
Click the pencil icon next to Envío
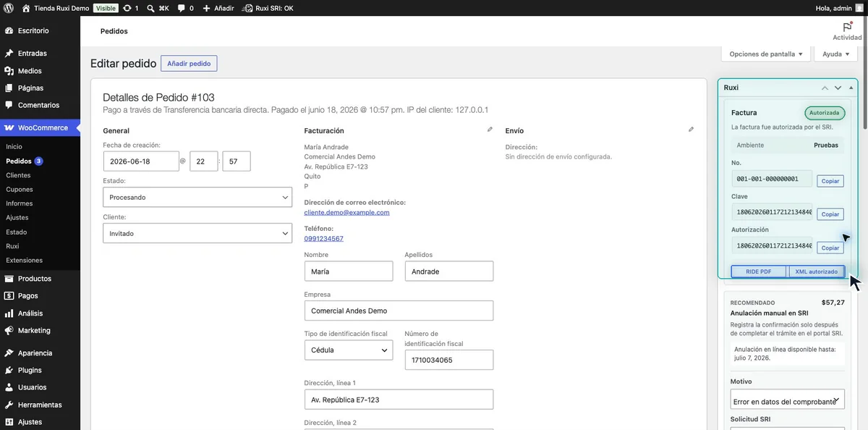(691, 130)
